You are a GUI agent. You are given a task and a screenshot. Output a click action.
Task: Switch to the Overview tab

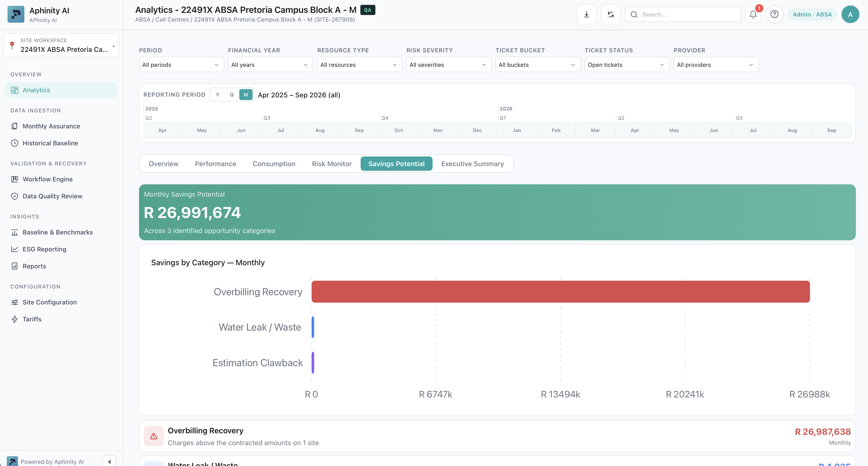tap(163, 164)
